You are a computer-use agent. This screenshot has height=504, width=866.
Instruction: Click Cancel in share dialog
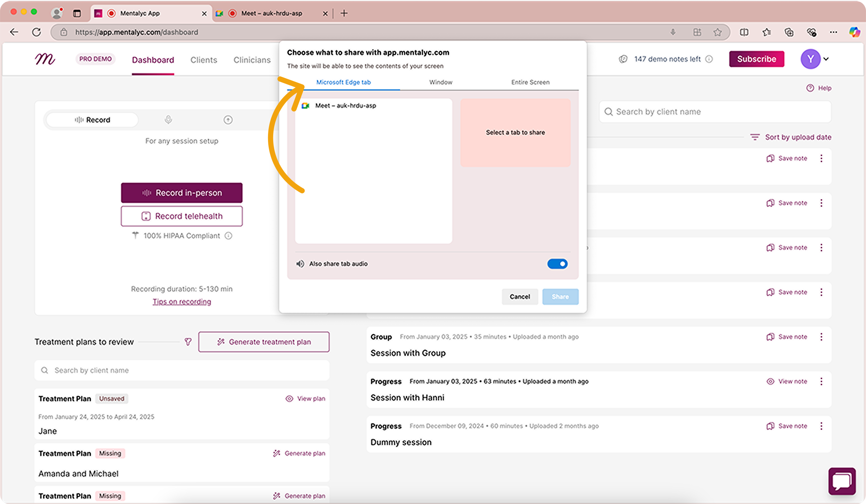(520, 297)
